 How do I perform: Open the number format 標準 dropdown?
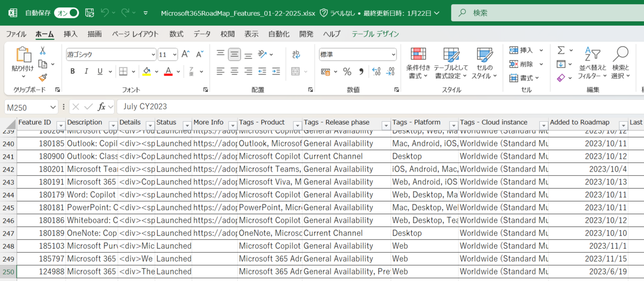point(393,55)
